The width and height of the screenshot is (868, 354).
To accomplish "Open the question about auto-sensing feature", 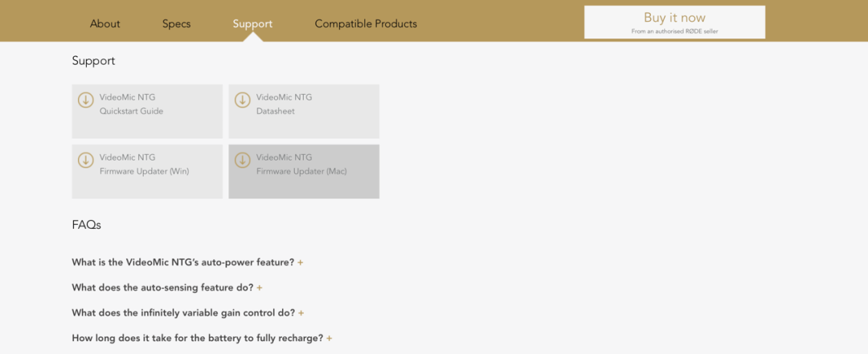I will [x=162, y=287].
